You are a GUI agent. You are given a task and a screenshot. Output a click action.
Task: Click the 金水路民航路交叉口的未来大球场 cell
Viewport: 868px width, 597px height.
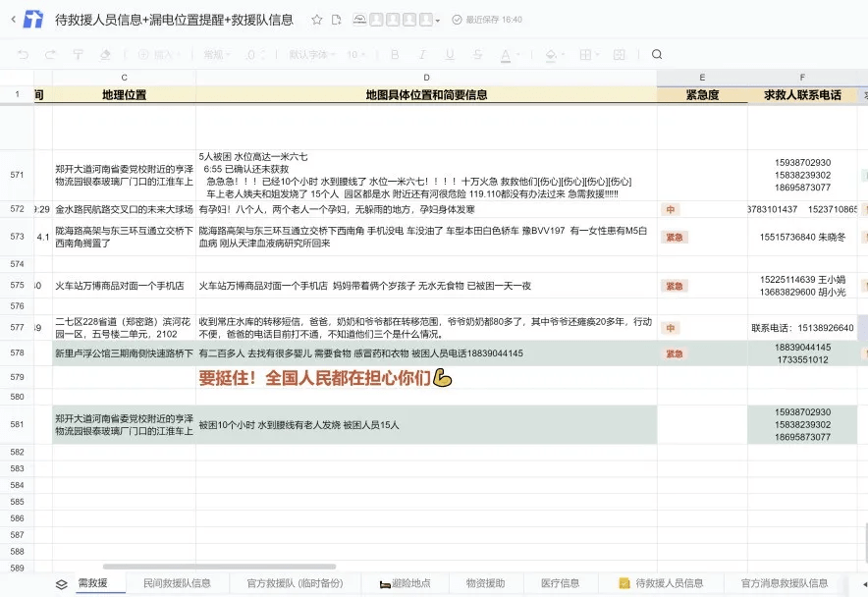(124, 209)
